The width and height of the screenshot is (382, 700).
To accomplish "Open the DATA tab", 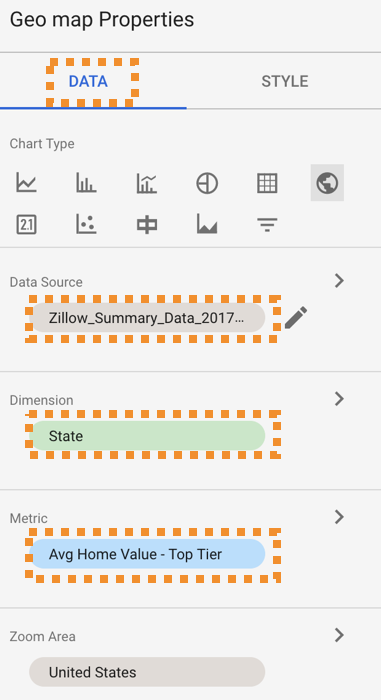I will pos(88,81).
